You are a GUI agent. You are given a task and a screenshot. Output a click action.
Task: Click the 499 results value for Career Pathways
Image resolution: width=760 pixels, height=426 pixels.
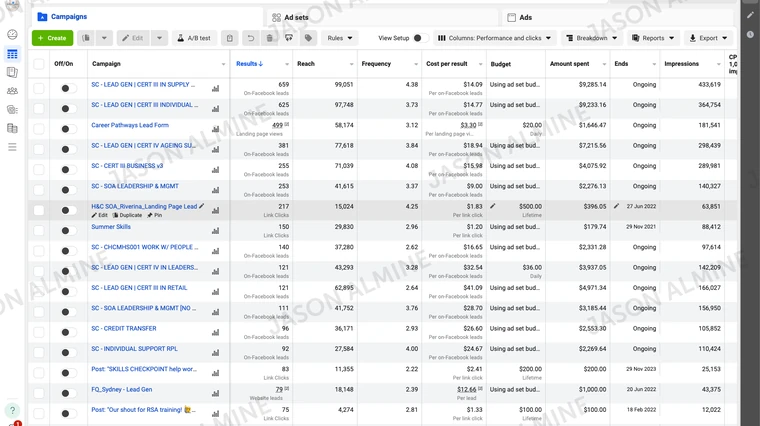point(277,125)
